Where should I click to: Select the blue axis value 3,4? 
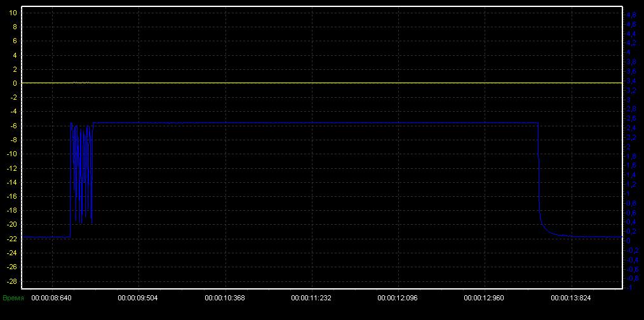click(x=631, y=81)
